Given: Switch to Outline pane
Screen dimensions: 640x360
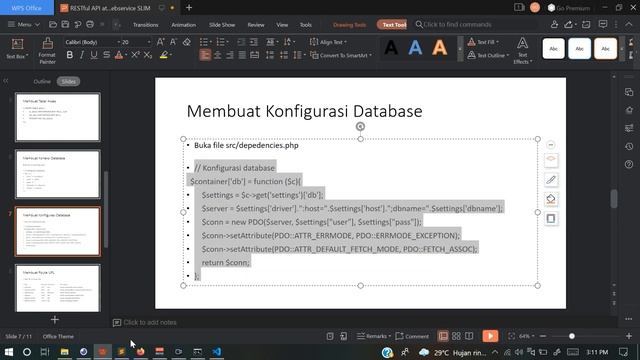Looking at the screenshot, I should (x=42, y=82).
